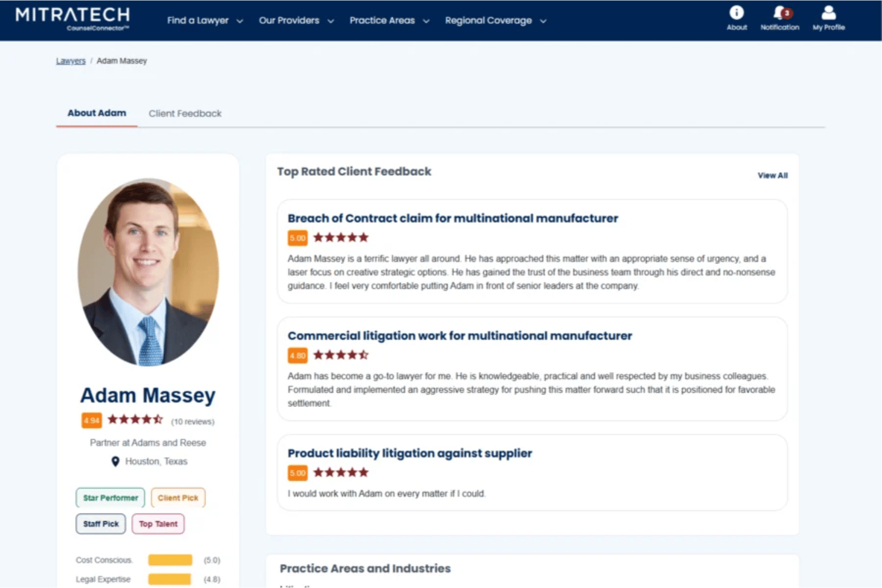Viewport: 882px width, 588px height.
Task: Click the stars on Commercial litigation review
Action: pyautogui.click(x=341, y=355)
